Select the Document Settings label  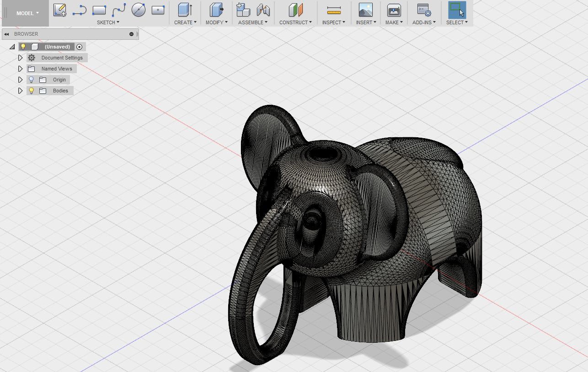pos(62,58)
